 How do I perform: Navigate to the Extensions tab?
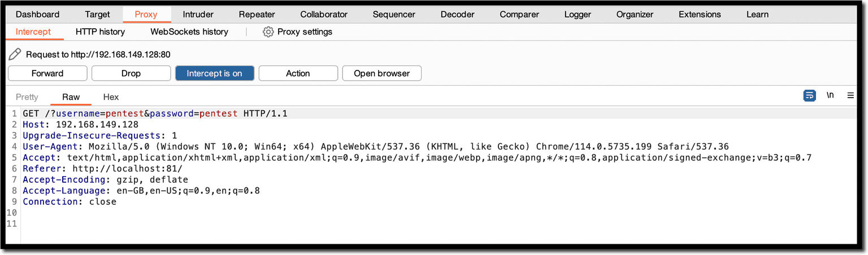tap(700, 15)
